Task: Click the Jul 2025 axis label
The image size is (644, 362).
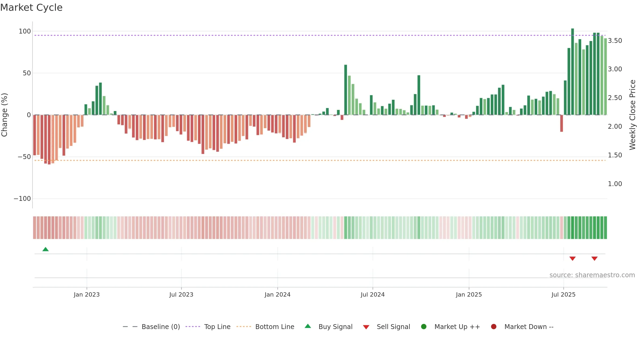Action: click(563, 294)
